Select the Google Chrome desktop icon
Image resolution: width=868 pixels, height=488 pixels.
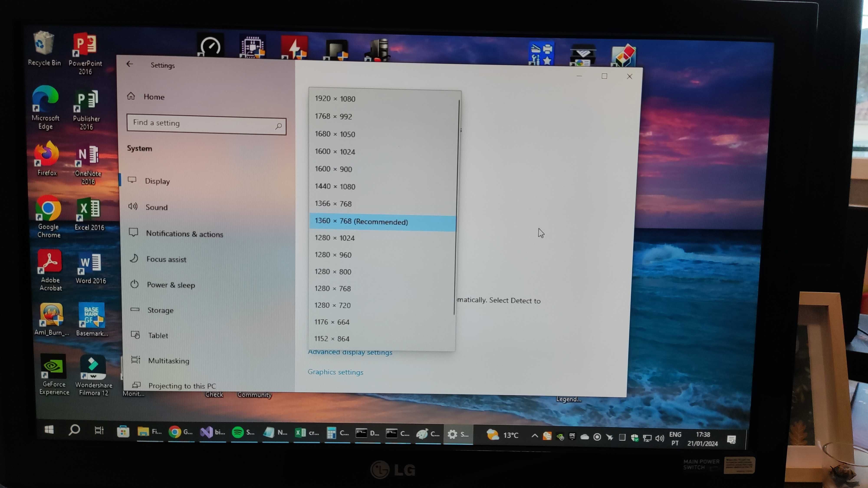[x=49, y=217]
